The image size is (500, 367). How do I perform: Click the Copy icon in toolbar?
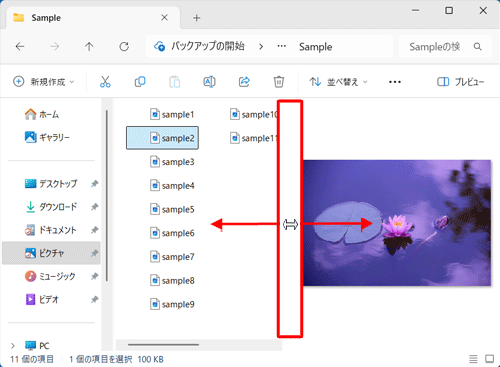[x=140, y=82]
